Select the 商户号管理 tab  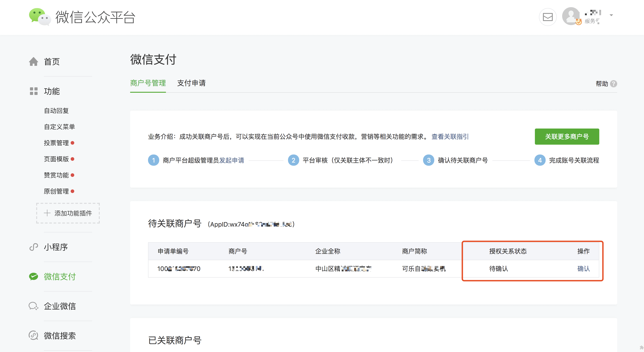148,83
